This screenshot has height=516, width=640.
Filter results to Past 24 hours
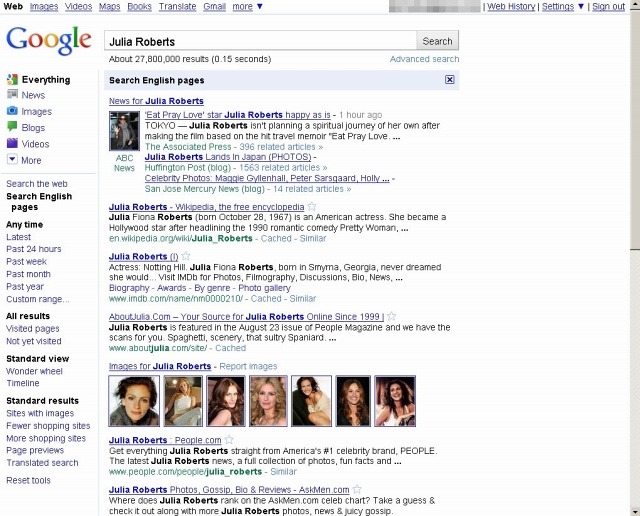(x=34, y=249)
